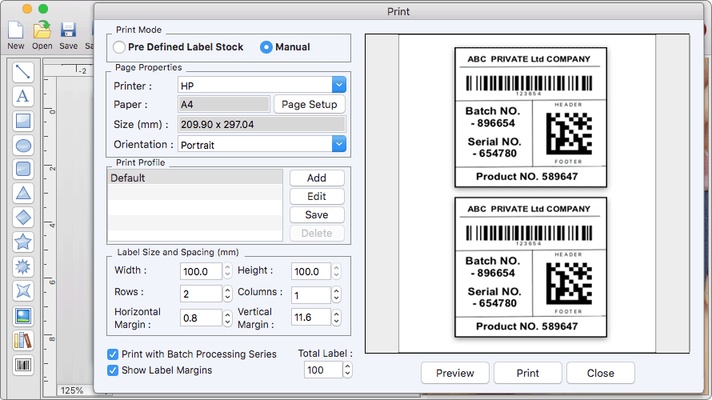
Task: Click the Paper field showing A4
Action: click(224, 104)
